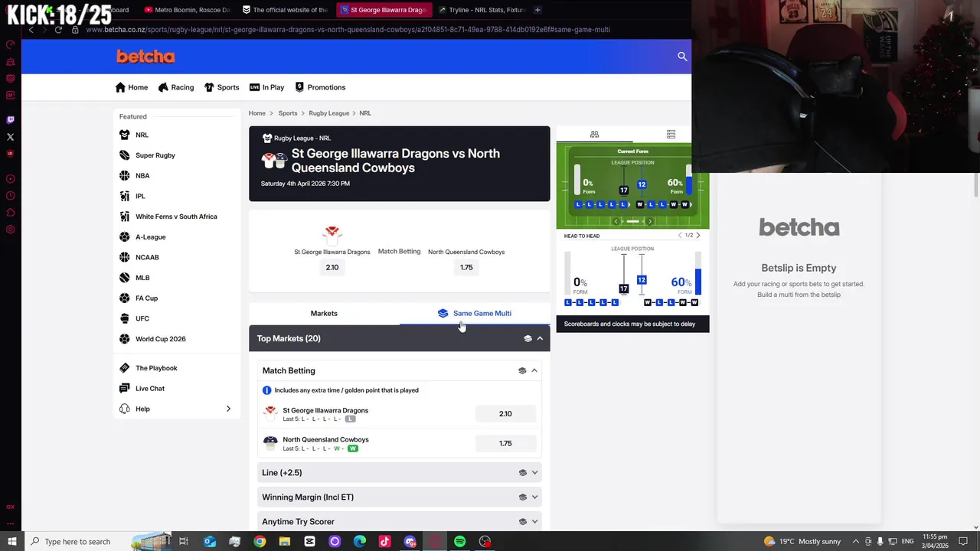Go to previous slide in Current Form carousel
Screen dimensions: 980x551
coord(616,221)
